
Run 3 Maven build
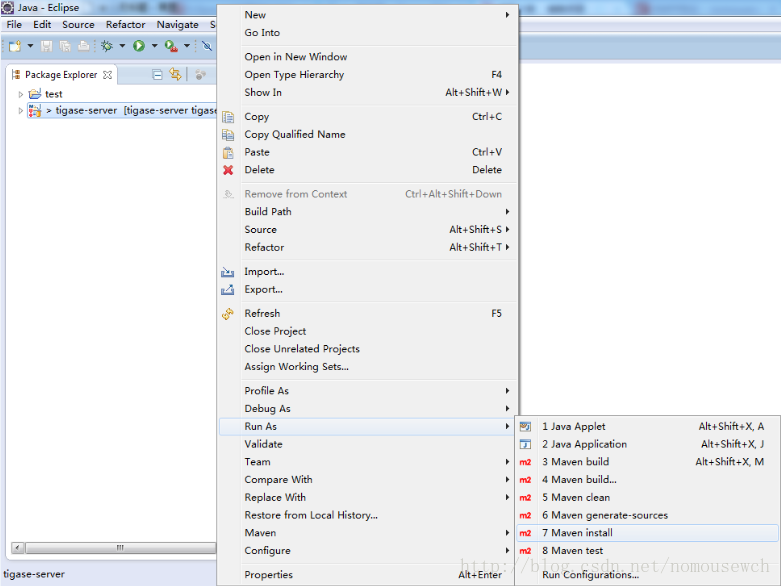[648, 462]
